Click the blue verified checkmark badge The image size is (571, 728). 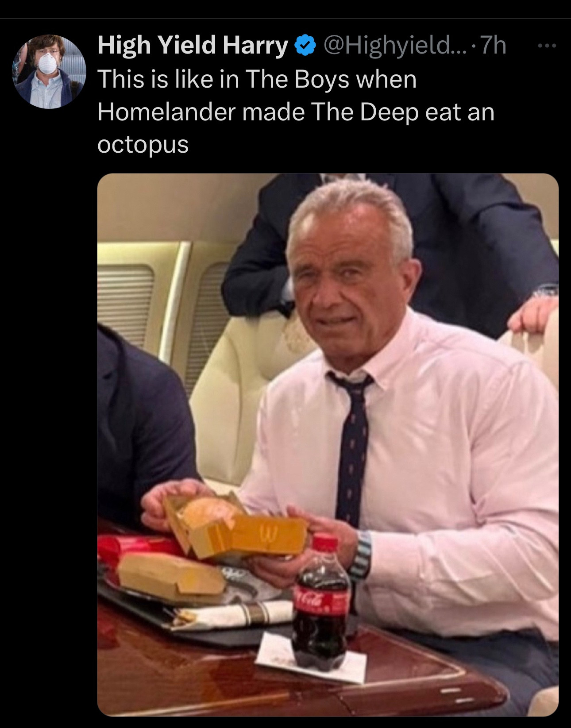point(305,46)
